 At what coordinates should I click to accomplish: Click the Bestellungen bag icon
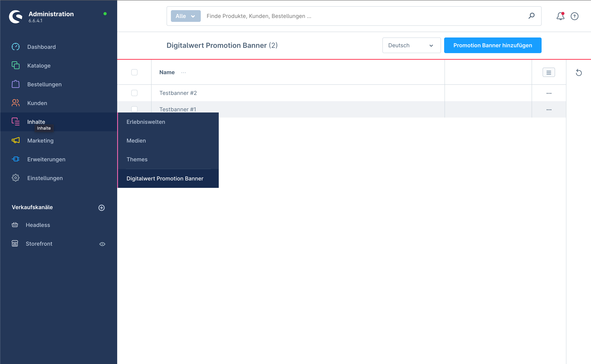click(16, 84)
